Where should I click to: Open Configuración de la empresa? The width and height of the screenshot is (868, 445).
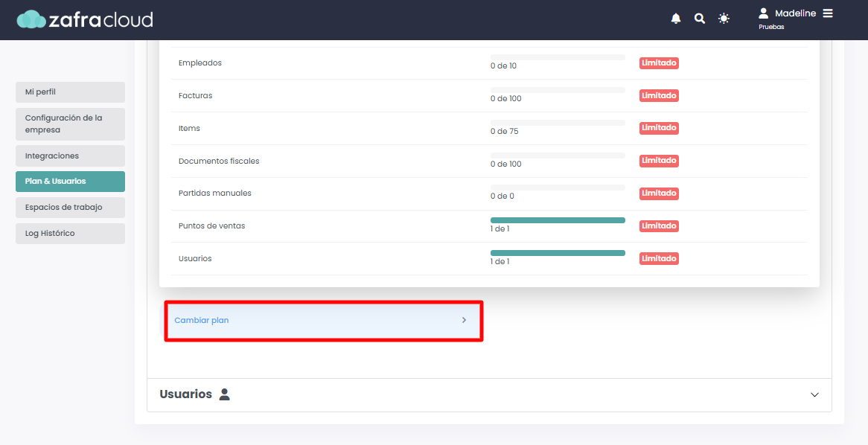coord(70,124)
